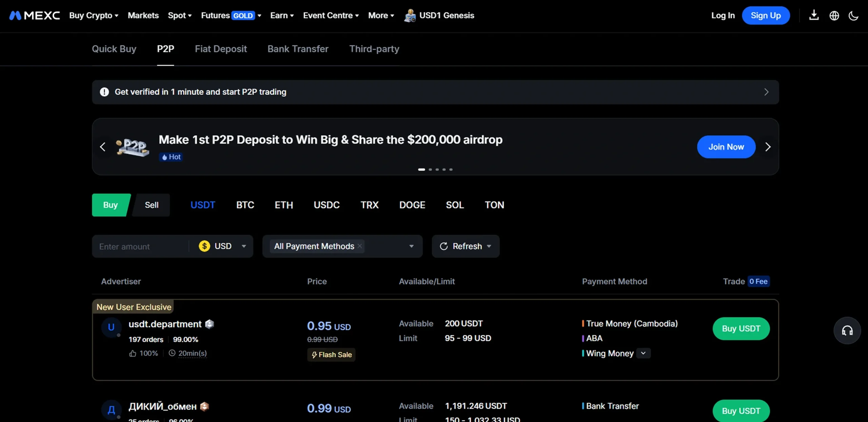Select the SOL coin tab
The height and width of the screenshot is (422, 868).
(455, 205)
